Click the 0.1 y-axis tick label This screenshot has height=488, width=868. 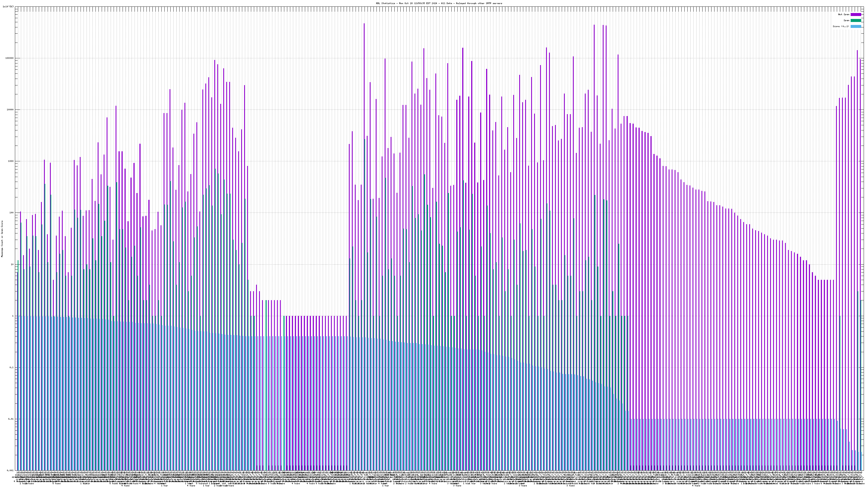pos(11,367)
